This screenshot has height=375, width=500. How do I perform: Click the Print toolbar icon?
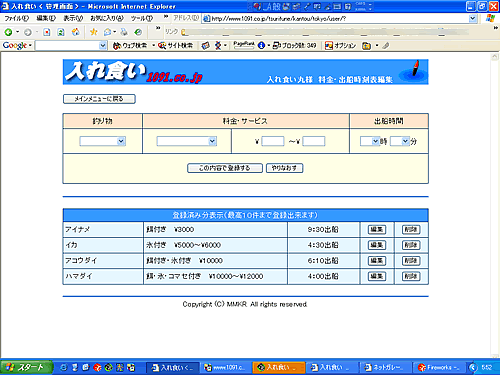tap(124, 32)
